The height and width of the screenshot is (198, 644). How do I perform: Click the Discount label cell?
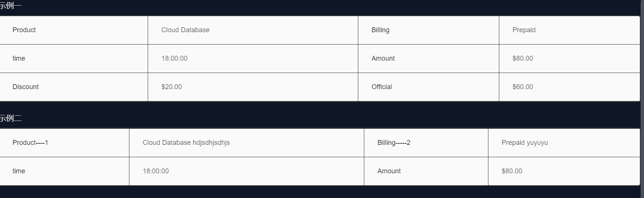point(26,87)
